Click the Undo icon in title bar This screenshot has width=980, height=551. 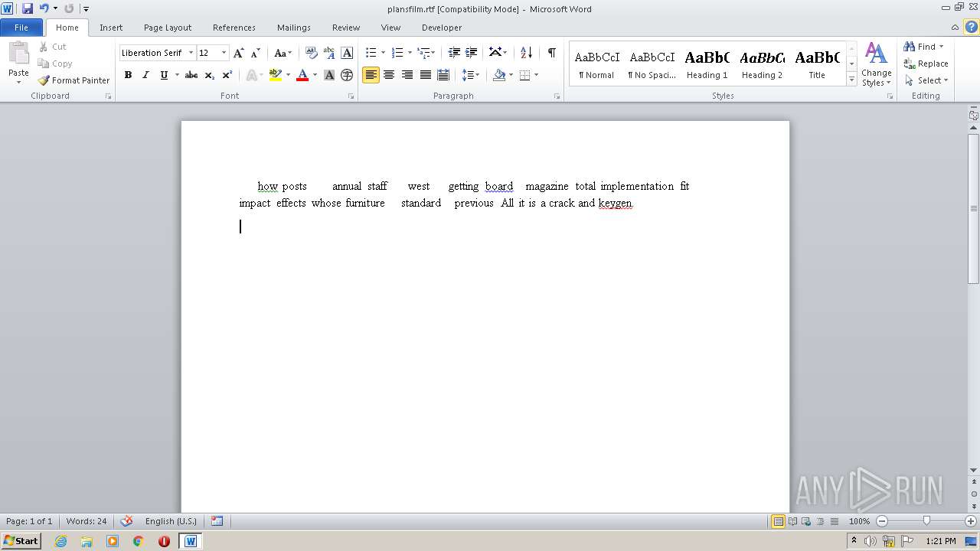(44, 8)
